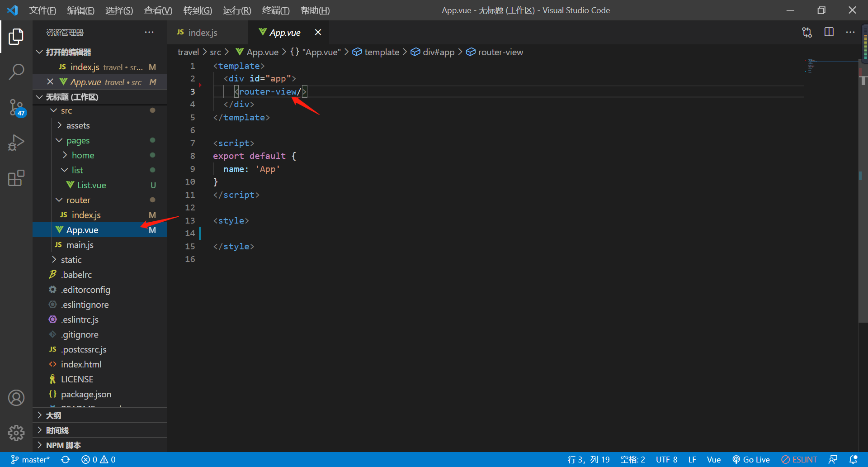868x467 pixels.
Task: Open the 编辑(E) menu
Action: [81, 10]
